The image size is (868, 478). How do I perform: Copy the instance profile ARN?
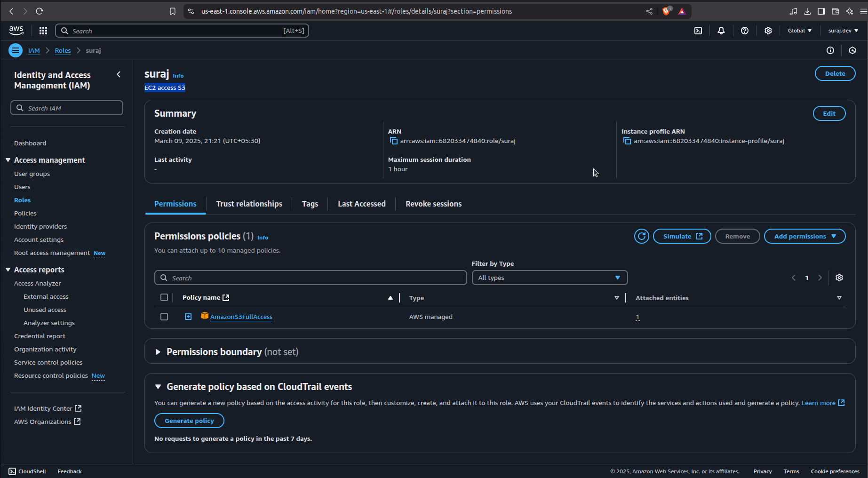click(x=627, y=141)
